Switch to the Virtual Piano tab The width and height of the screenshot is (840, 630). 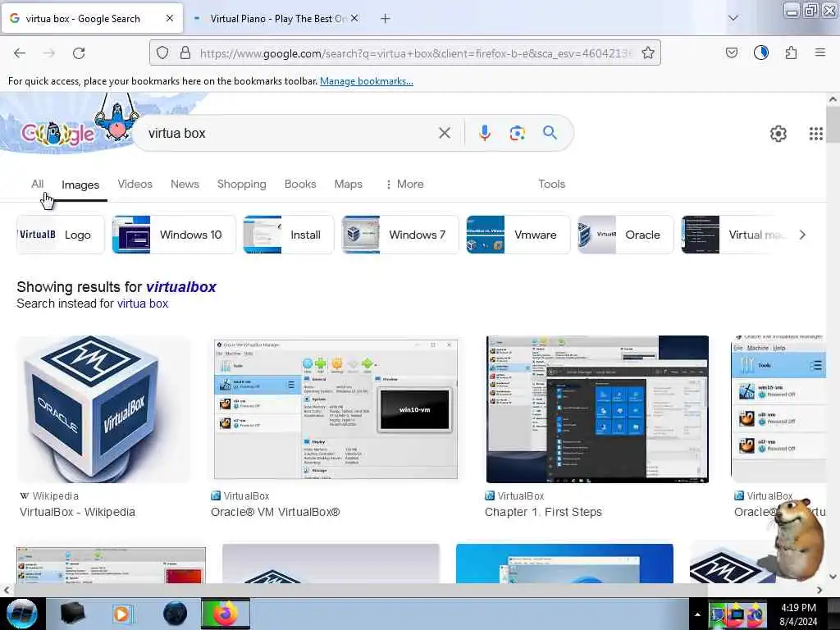[x=276, y=19]
